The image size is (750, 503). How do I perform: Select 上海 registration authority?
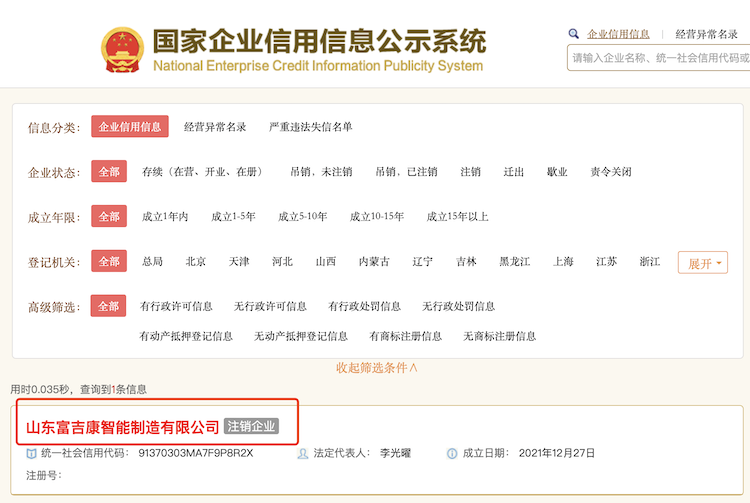coord(563,262)
